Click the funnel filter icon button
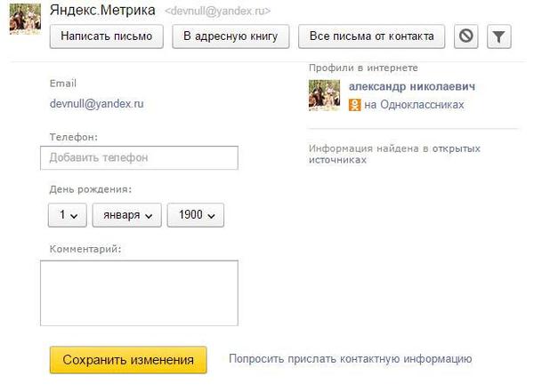 click(x=498, y=36)
